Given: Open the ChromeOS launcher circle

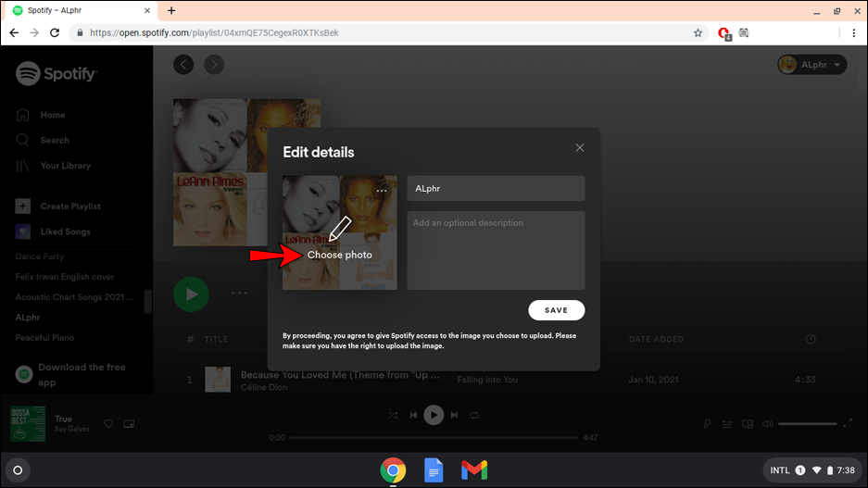Looking at the screenshot, I should tap(18, 470).
